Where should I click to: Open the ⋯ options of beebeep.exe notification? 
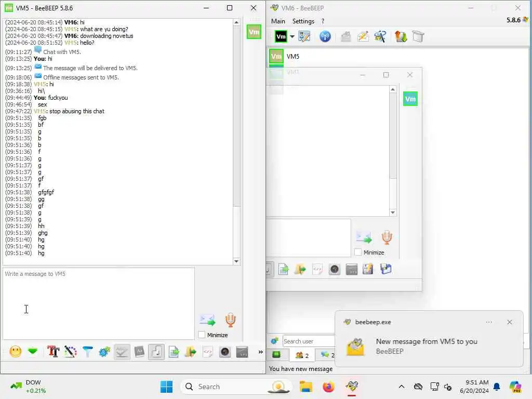pos(488,322)
